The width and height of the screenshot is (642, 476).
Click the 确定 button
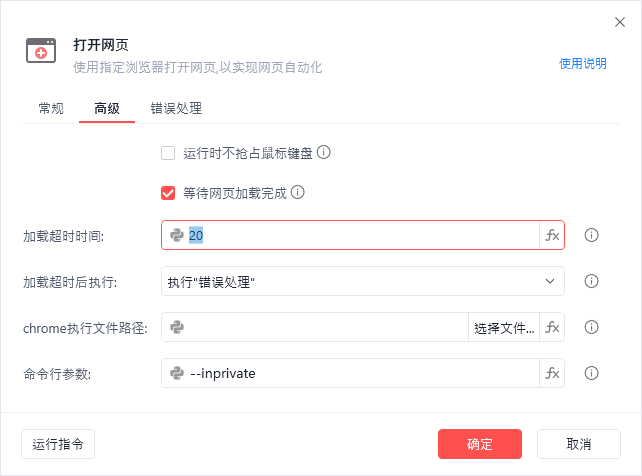[480, 444]
